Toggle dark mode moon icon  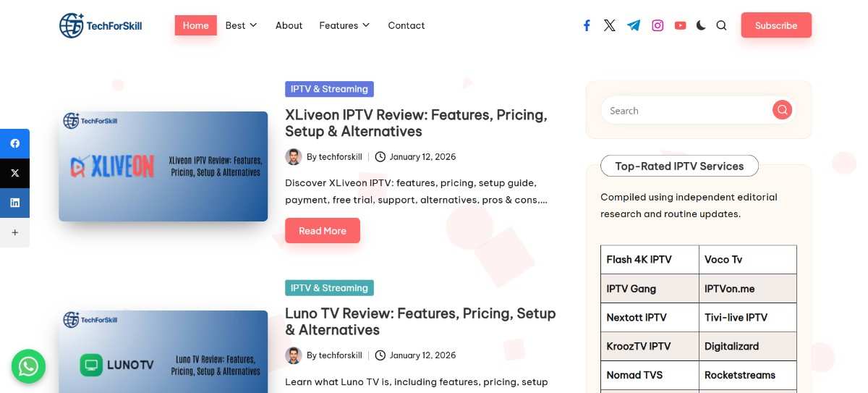pos(701,25)
